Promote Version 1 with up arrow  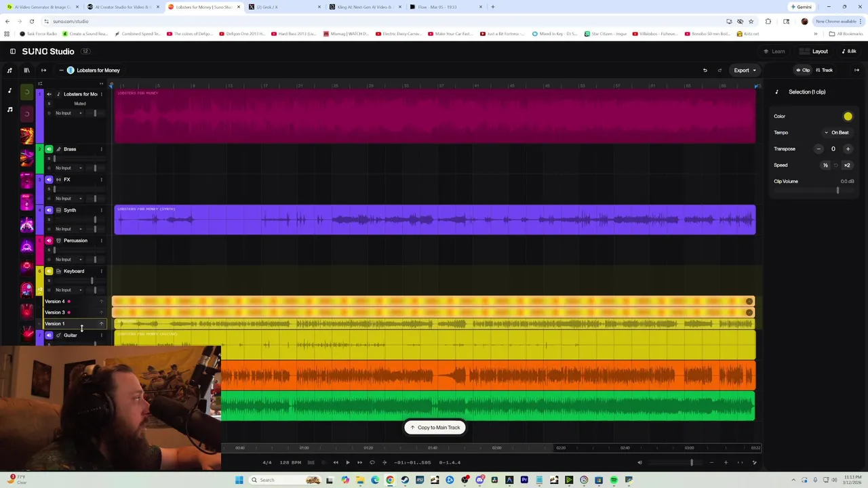[101, 324]
